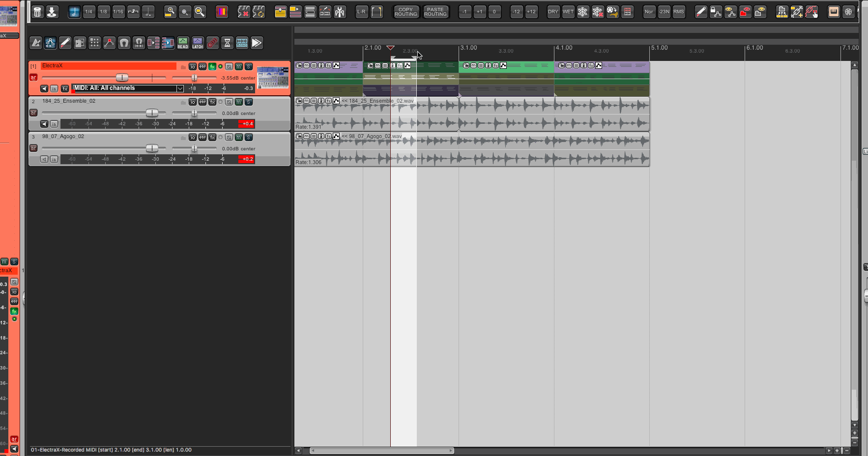The height and width of the screenshot is (456, 868).
Task: Select the quarter-note grid icon
Action: 74,12
